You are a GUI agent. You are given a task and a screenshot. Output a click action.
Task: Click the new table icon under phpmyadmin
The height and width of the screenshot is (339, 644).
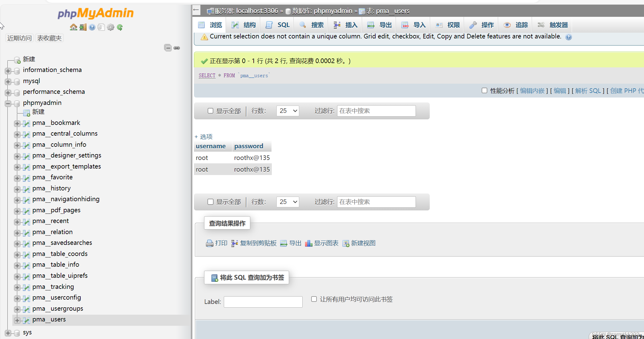27,113
